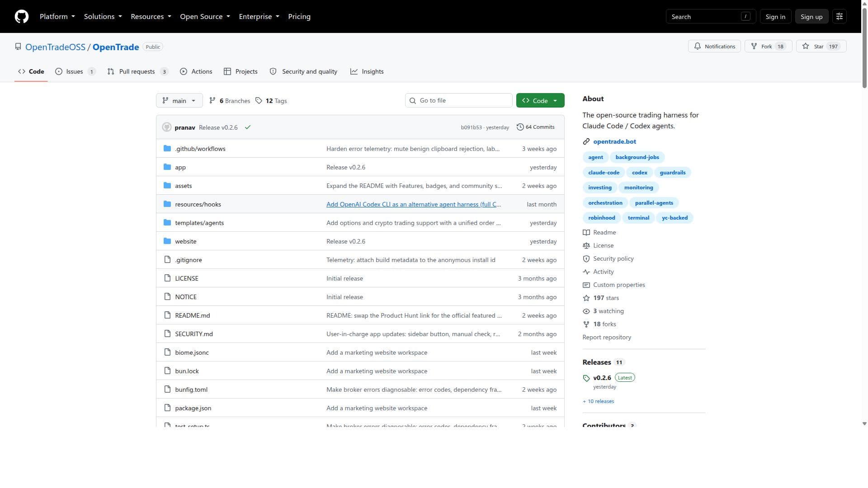
Task: Click the folder icon for app
Action: (x=167, y=167)
